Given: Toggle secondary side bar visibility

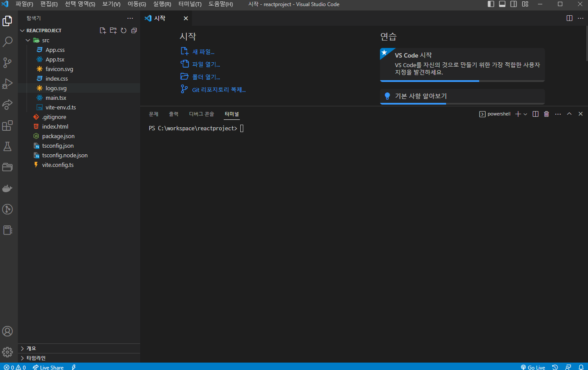Looking at the screenshot, I should (x=514, y=4).
